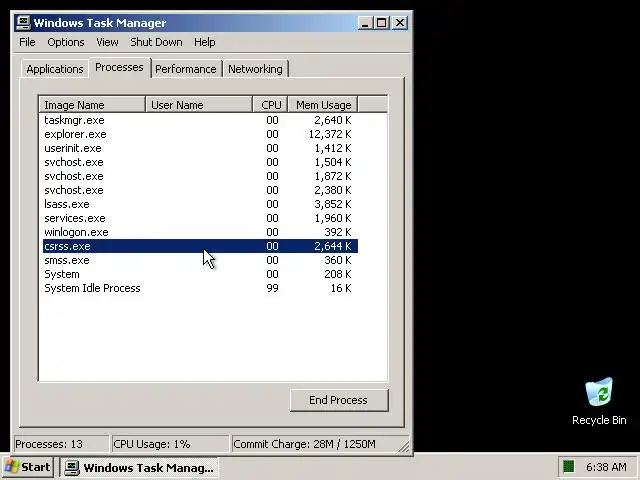Click the End Process button
Screen dimensions: 640x480
(x=339, y=400)
